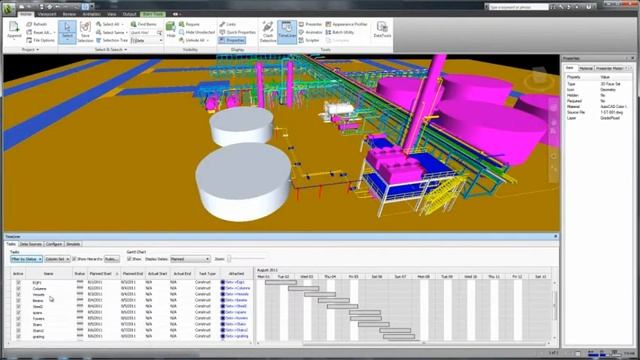Open the Presenter tool
640x360 pixels.
310,24
